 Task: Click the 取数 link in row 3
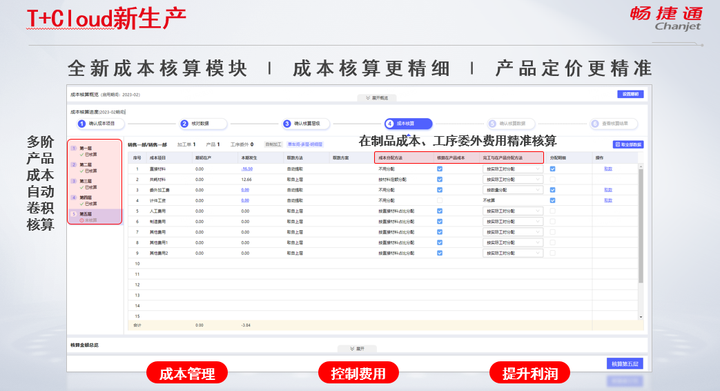(608, 190)
